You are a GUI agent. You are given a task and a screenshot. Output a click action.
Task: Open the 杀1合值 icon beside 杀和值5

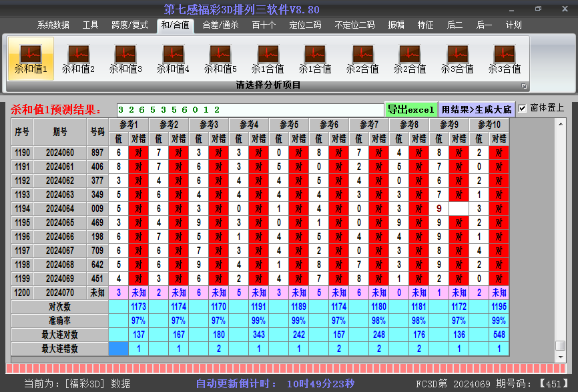268,59
